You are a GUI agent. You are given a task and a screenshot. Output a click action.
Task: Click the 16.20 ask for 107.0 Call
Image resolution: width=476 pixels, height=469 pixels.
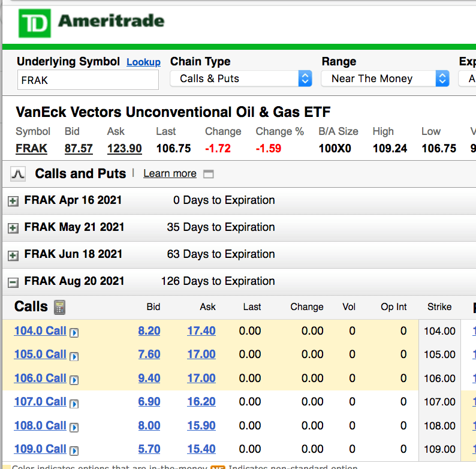click(x=201, y=402)
